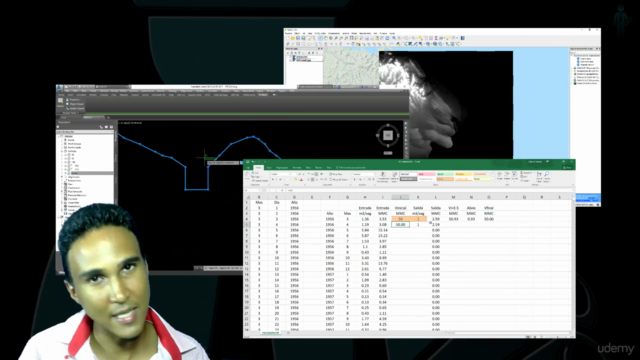
Task: Click the Excel Name Box
Action: 253,190
